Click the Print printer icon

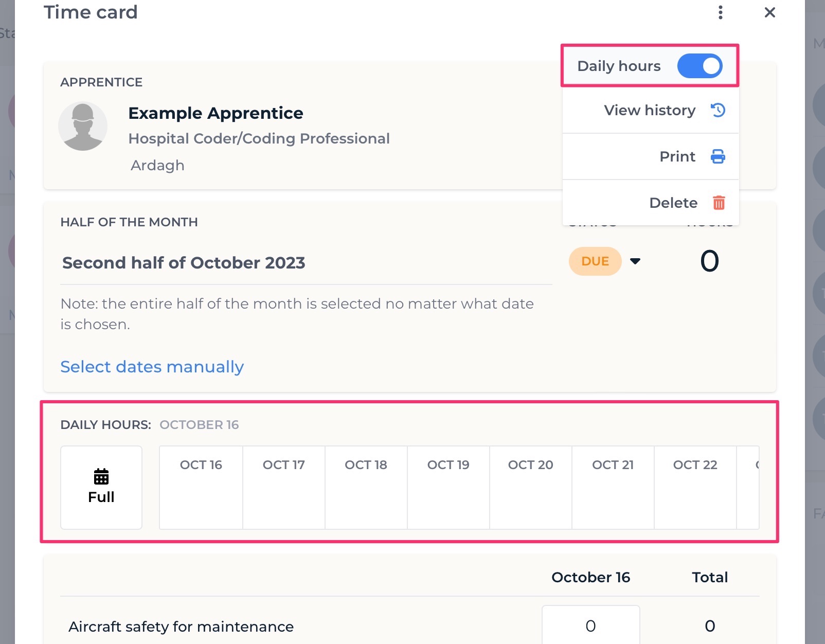[x=718, y=156]
